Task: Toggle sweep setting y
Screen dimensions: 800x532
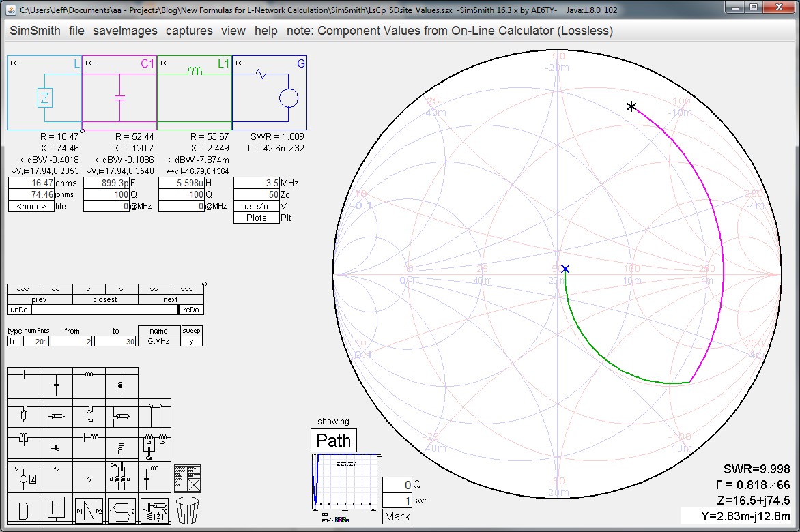Action: 192,341
